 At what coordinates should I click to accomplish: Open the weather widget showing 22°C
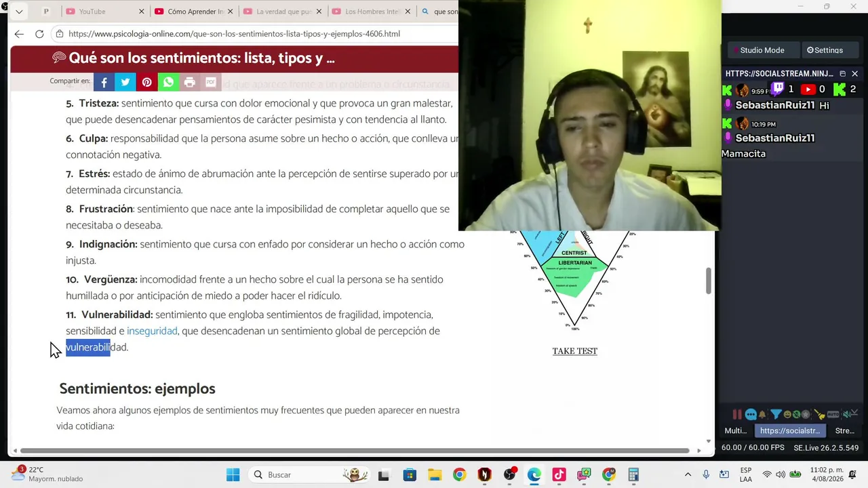(x=47, y=474)
